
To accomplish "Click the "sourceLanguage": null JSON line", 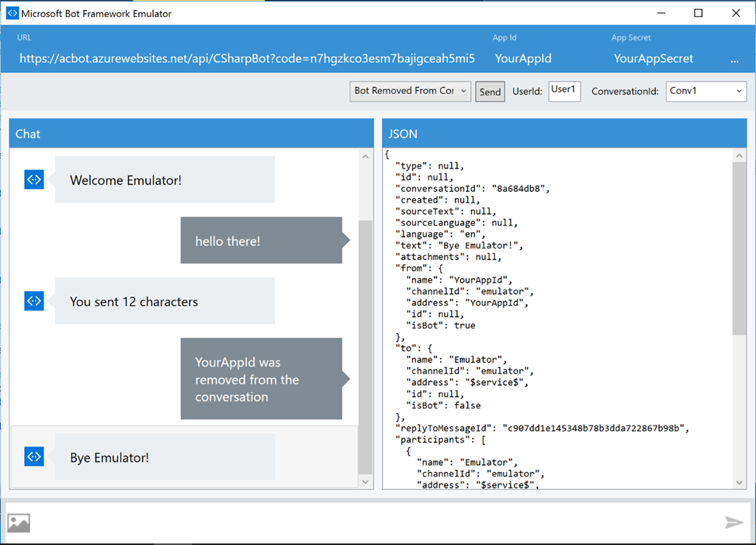I will point(456,223).
